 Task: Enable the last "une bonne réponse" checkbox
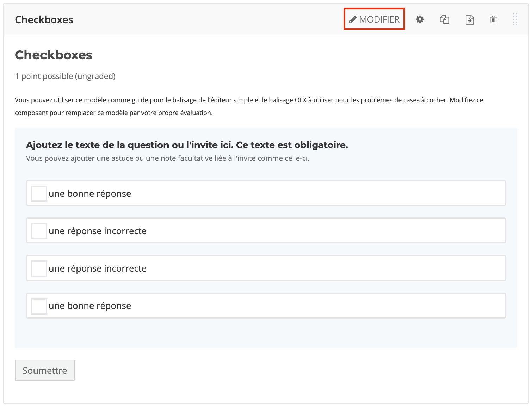(39, 306)
